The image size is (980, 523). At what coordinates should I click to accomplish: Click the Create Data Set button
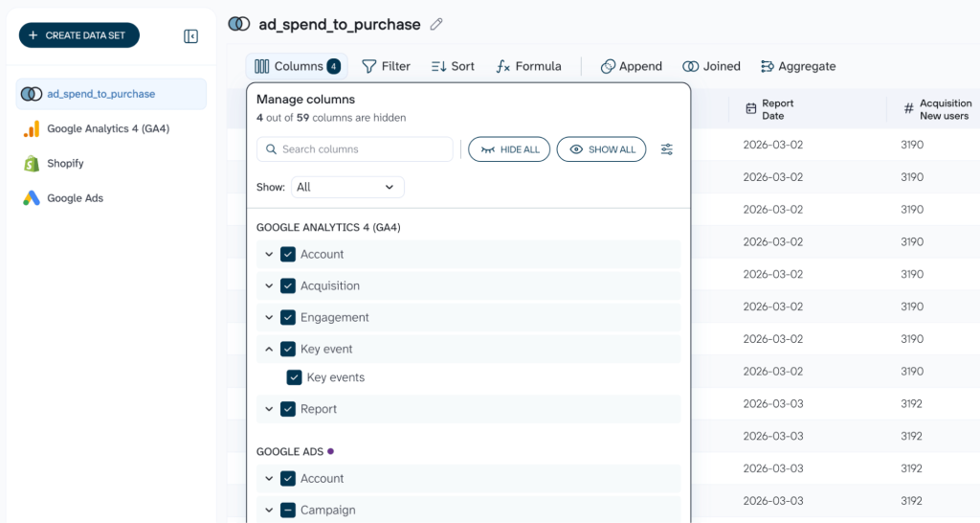click(79, 35)
